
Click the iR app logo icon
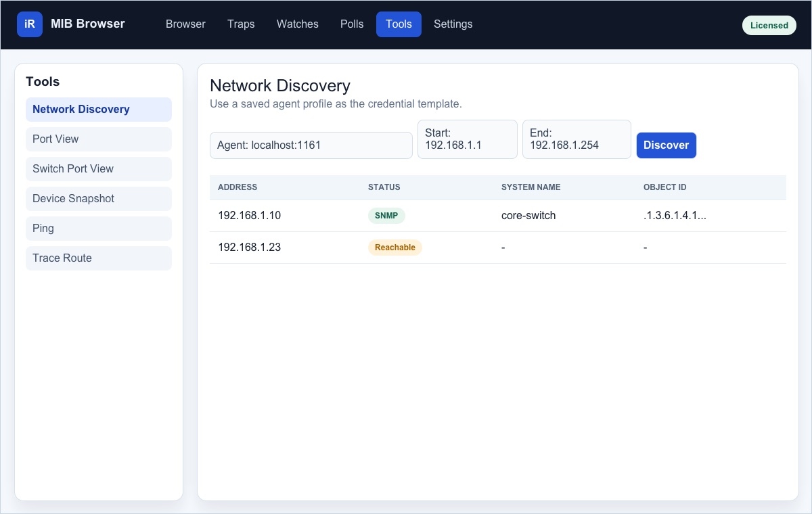click(30, 24)
